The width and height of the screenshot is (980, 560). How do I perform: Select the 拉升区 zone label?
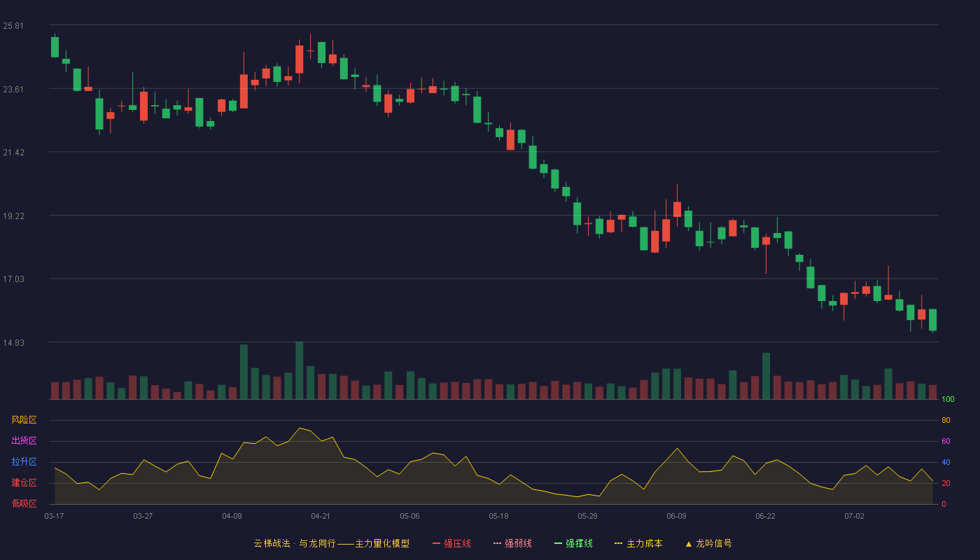click(x=24, y=462)
